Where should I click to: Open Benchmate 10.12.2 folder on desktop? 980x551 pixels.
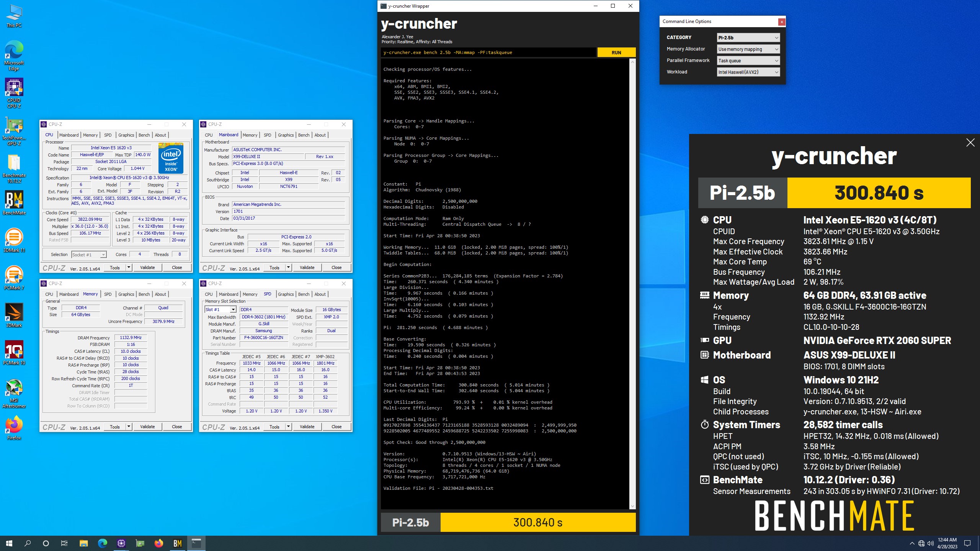pos(14,168)
